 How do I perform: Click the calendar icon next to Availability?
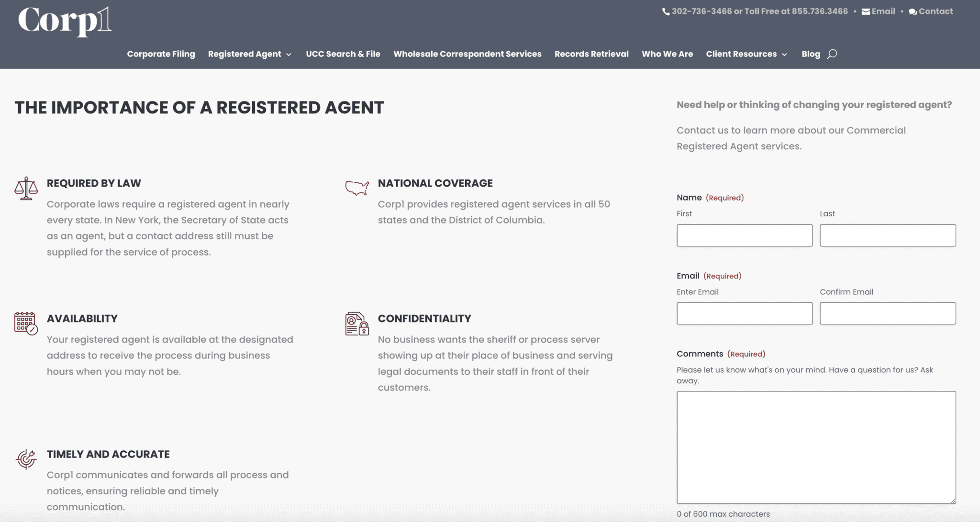click(x=25, y=324)
